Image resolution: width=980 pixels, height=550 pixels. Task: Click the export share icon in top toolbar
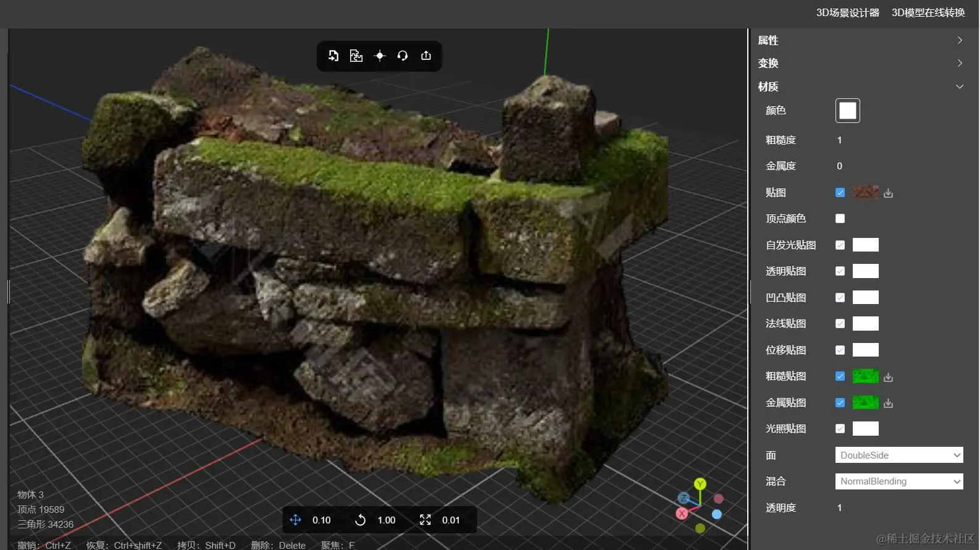[426, 56]
